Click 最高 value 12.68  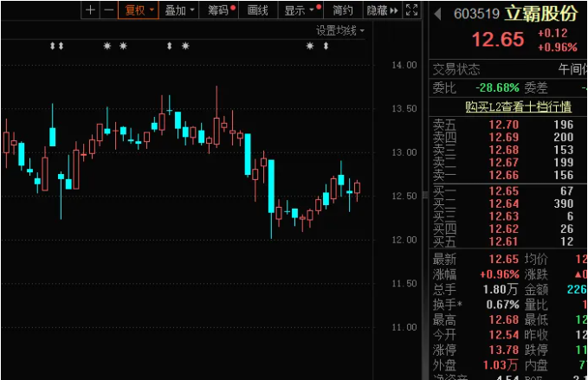[x=504, y=319]
